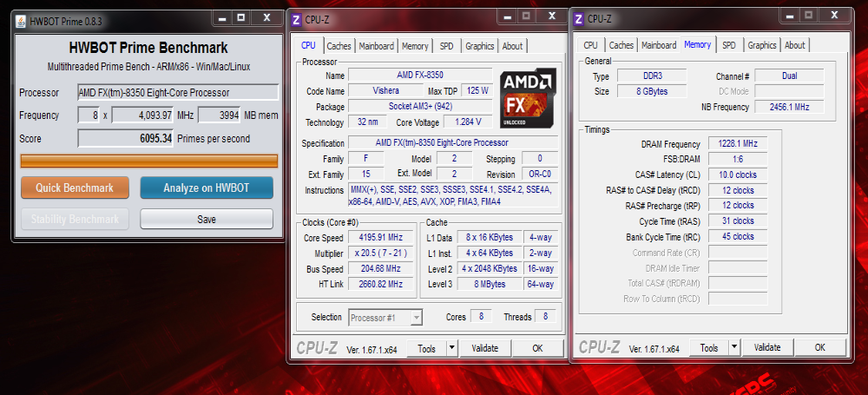Open Caches tab in the left CPU-Z window
Image resolution: width=868 pixels, height=395 pixels.
(339, 46)
